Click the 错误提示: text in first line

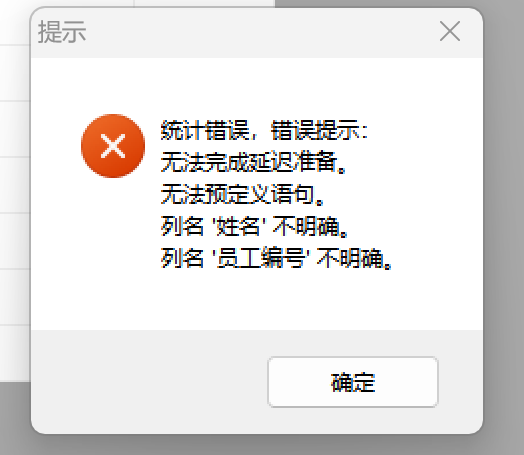tap(319, 130)
